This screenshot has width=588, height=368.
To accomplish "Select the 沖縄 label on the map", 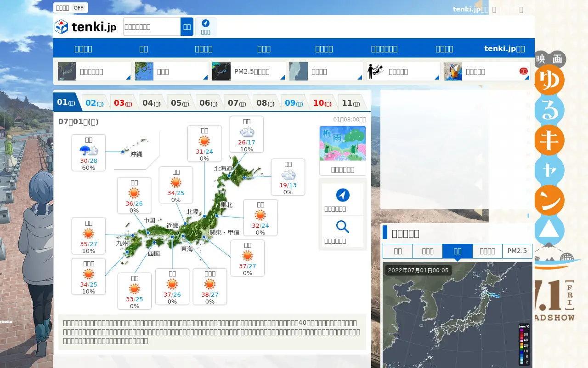I will (x=136, y=154).
